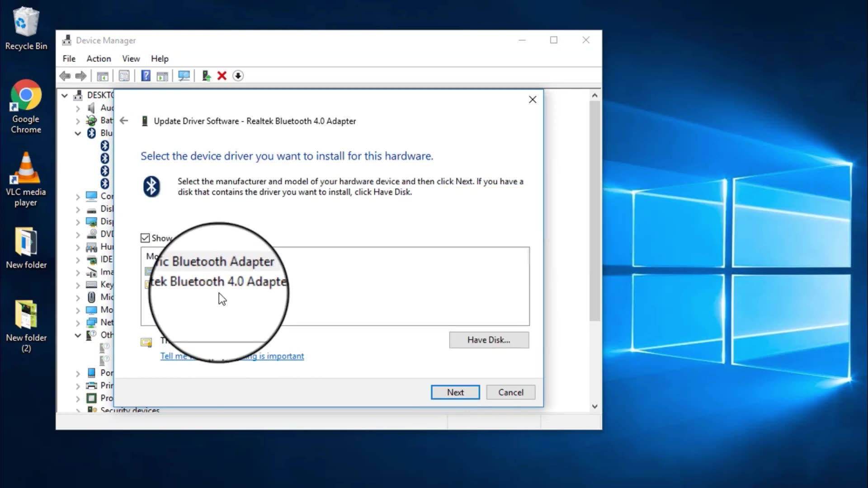The image size is (868, 488).
Task: Click the Properties toolbar icon
Action: (x=124, y=75)
